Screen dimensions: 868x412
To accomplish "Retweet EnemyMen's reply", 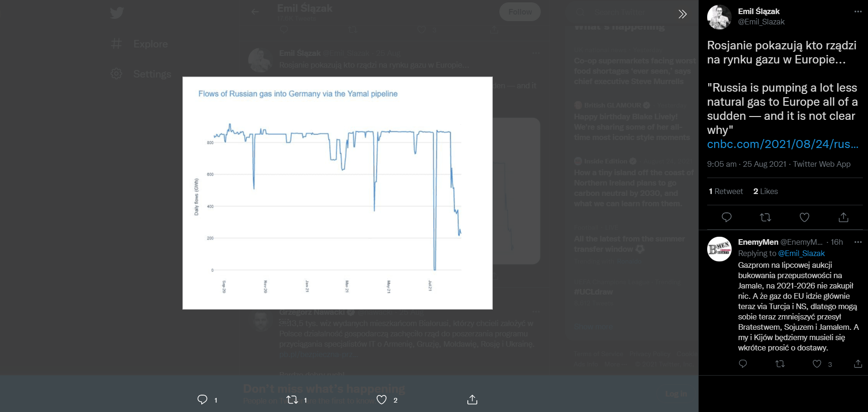I will click(780, 364).
